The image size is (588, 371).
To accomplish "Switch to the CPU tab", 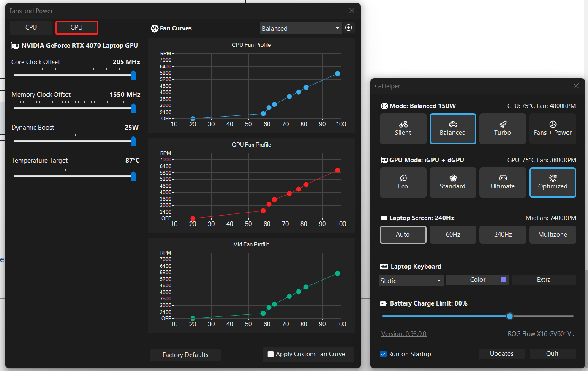I will (31, 27).
